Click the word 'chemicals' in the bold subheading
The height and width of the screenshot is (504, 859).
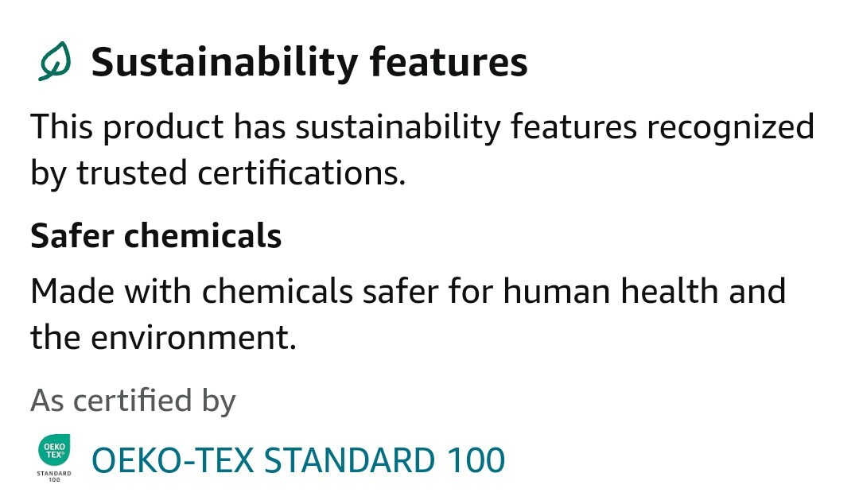[x=203, y=236]
